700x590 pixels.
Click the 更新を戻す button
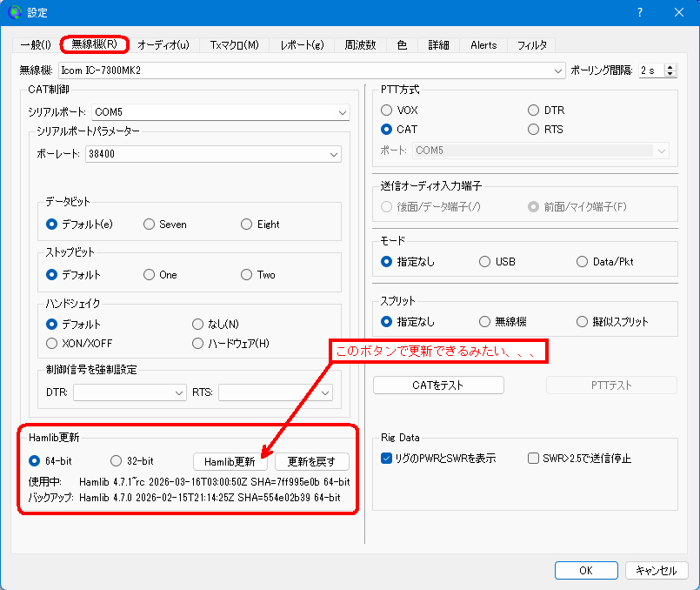[x=311, y=461]
